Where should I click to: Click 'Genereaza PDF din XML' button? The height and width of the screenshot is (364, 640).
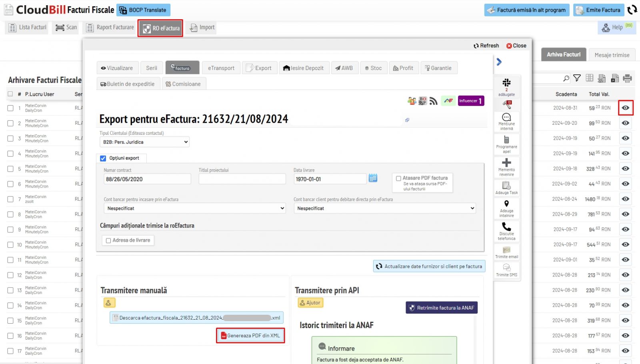click(x=250, y=336)
